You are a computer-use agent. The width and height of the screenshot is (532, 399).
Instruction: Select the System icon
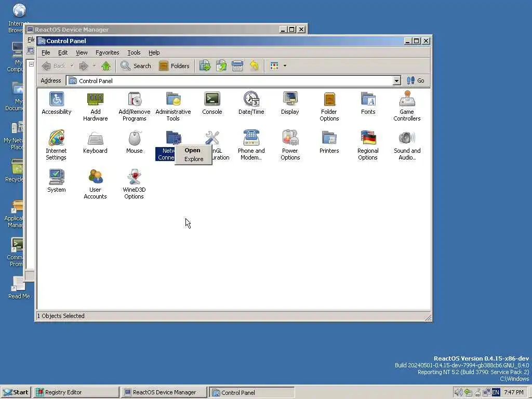click(x=56, y=181)
